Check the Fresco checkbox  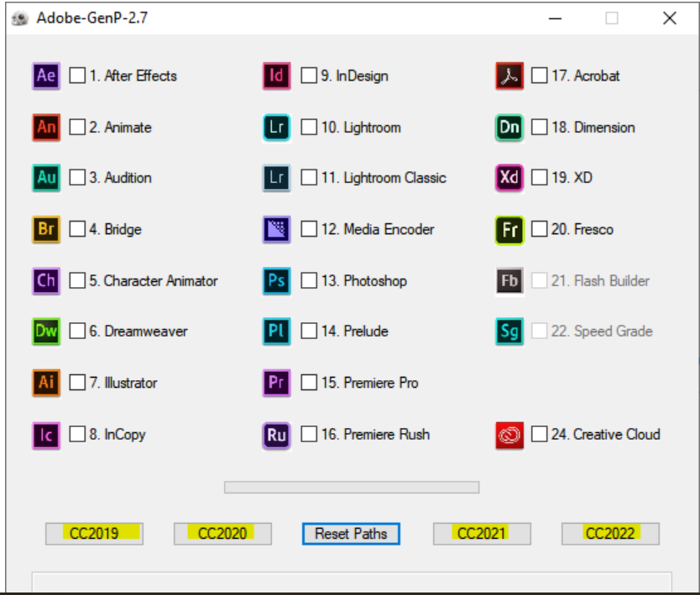(x=540, y=228)
